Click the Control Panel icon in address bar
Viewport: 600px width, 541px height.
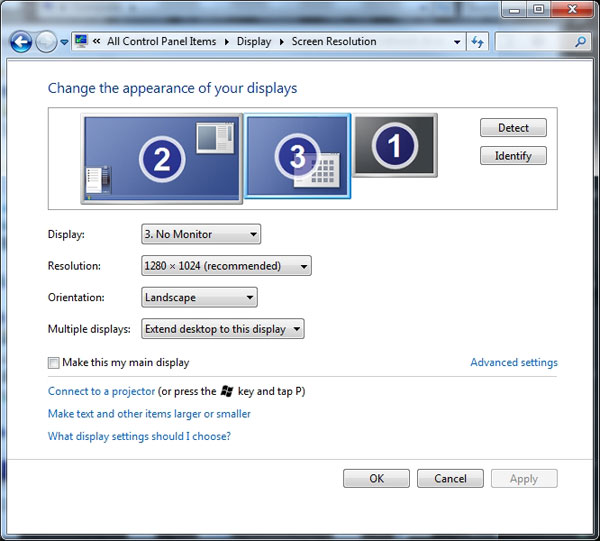pos(81,41)
